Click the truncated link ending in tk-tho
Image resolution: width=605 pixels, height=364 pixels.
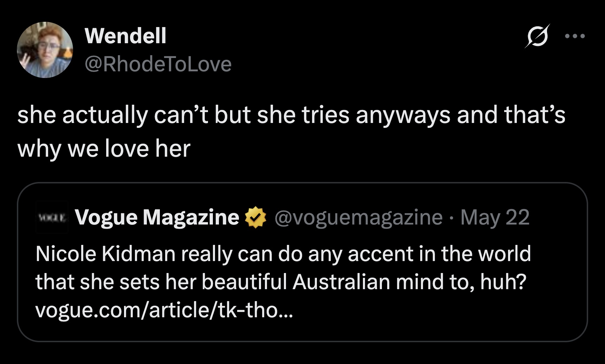click(165, 310)
